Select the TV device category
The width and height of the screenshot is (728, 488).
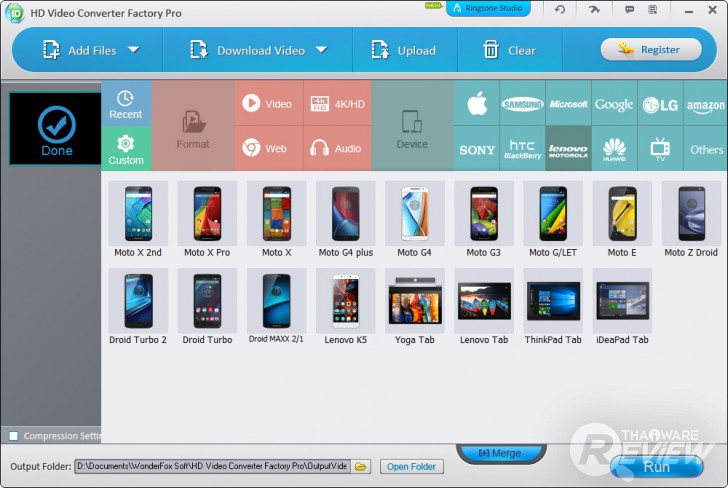click(660, 149)
